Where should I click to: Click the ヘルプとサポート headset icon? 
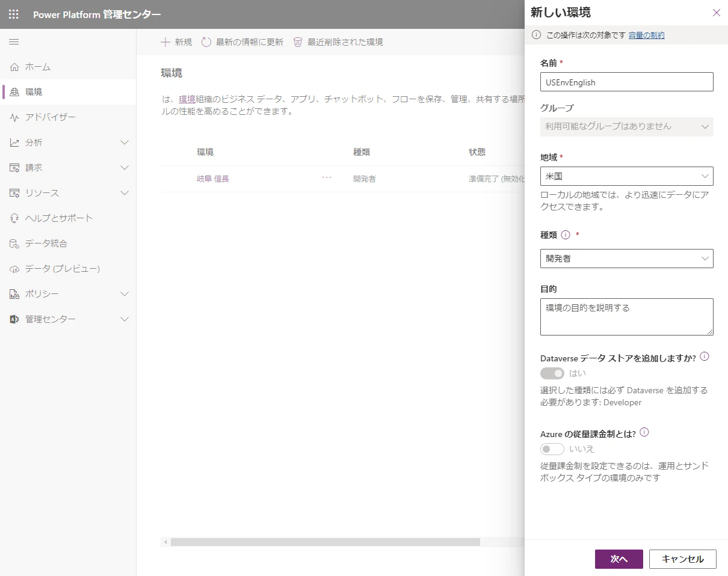click(x=14, y=218)
